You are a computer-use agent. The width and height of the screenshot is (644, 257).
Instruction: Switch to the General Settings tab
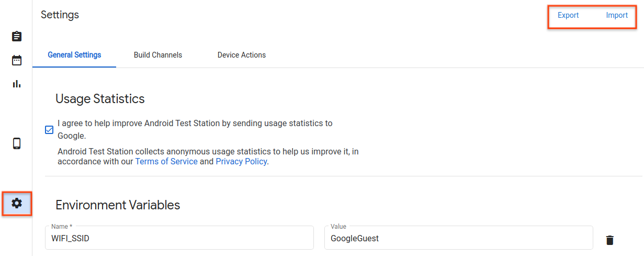[74, 55]
